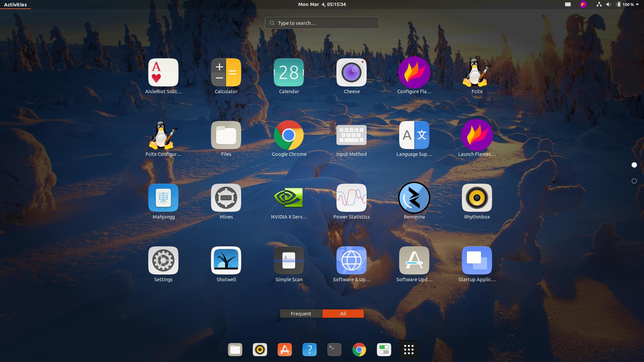Screen dimensions: 644x362
Task: Open Language Support settings
Action: [414, 135]
